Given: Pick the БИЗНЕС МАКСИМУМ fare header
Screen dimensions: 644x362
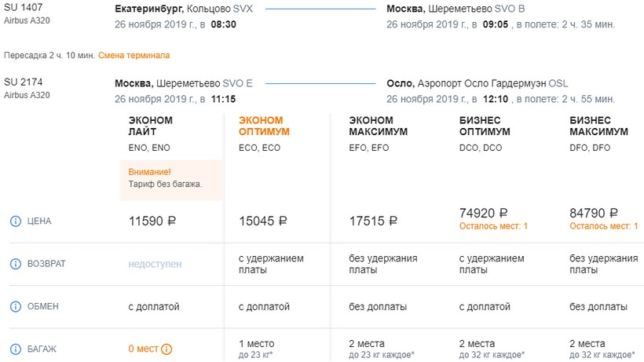Looking at the screenshot, I should point(598,126).
